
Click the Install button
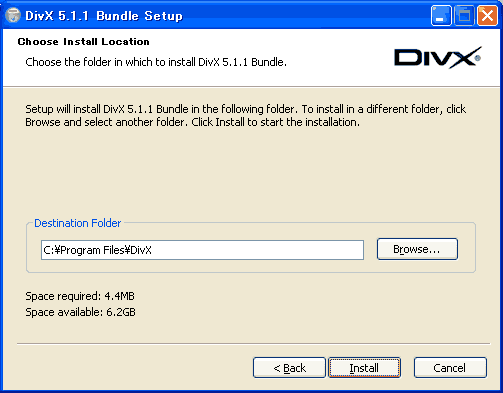point(364,368)
